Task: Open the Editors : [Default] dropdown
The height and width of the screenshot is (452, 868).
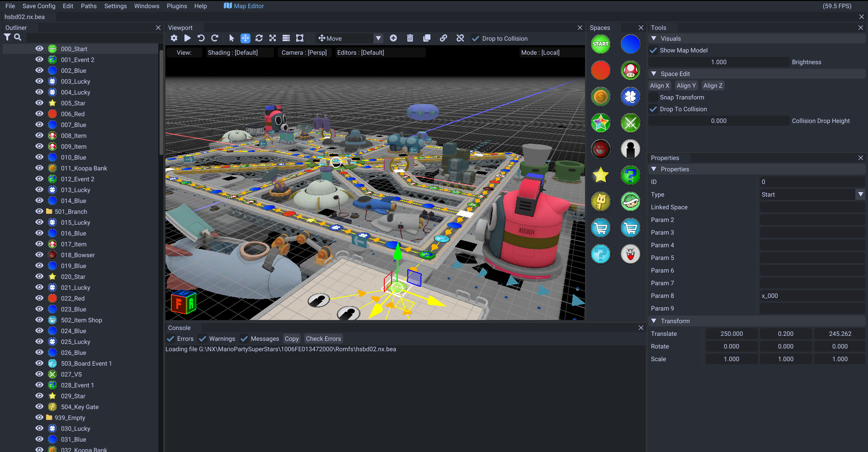Action: pos(380,52)
